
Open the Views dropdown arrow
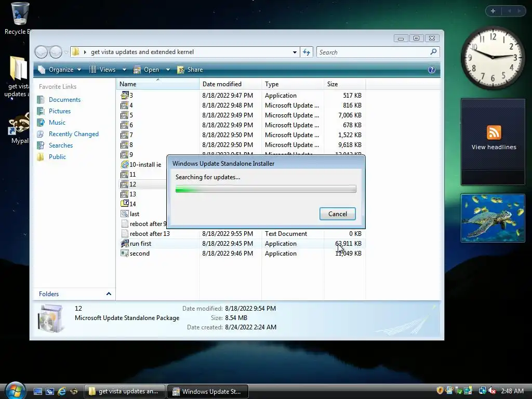coord(124,70)
